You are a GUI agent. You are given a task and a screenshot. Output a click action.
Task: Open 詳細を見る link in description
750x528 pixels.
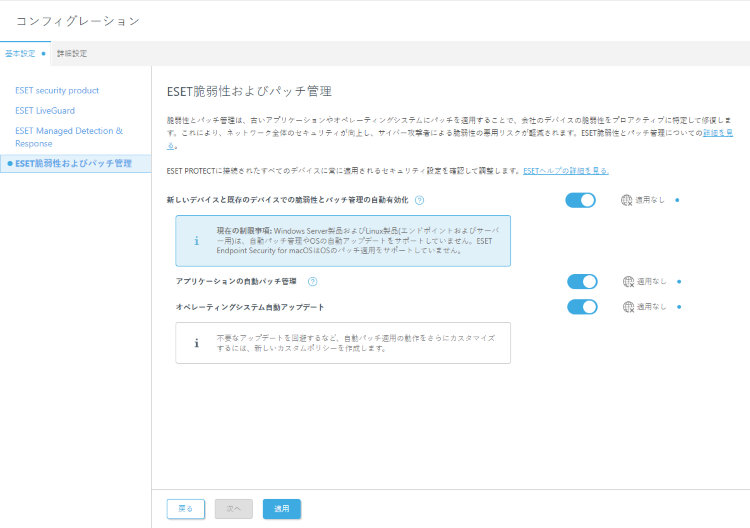[717, 133]
